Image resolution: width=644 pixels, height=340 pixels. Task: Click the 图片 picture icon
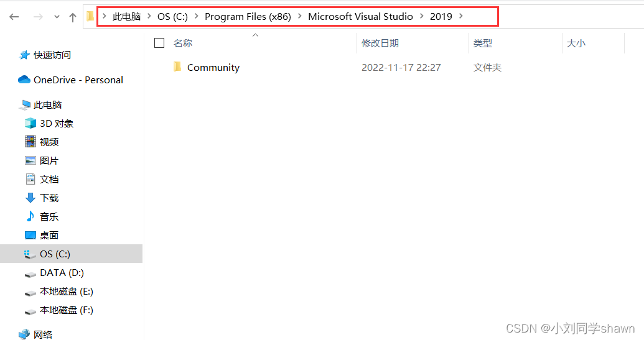[30, 160]
